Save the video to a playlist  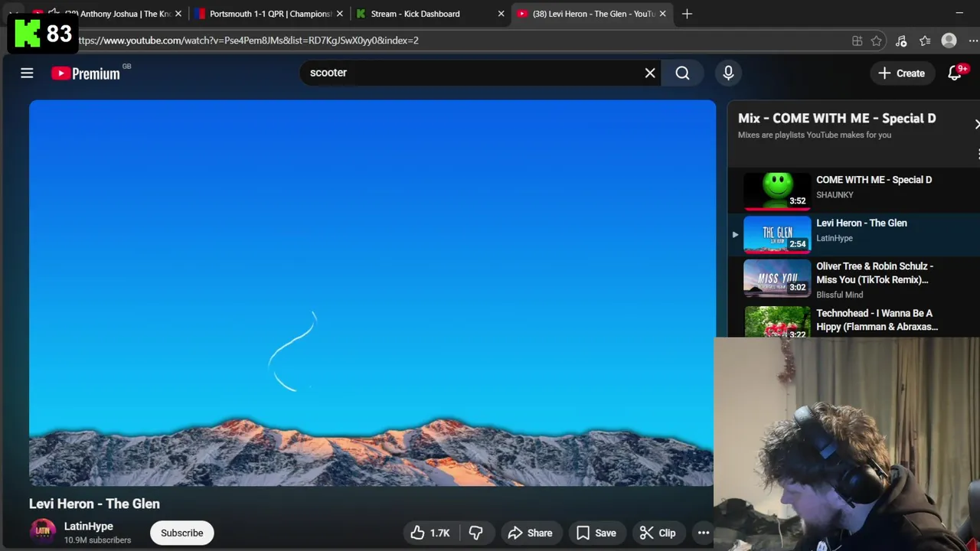[596, 533]
